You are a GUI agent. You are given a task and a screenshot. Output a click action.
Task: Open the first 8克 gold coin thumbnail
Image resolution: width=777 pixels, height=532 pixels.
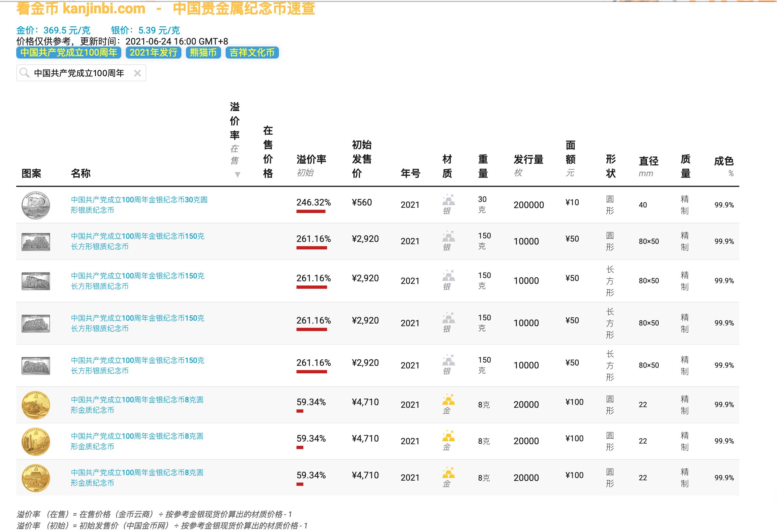click(x=36, y=405)
